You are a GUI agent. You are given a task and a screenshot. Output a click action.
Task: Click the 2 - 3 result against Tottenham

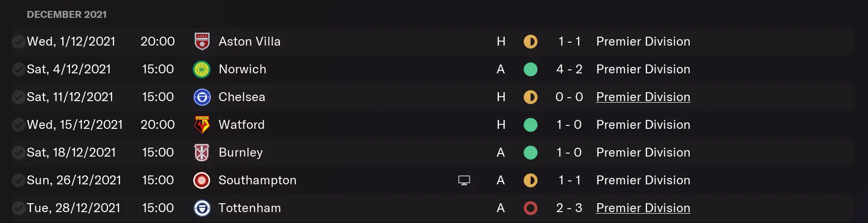point(569,208)
